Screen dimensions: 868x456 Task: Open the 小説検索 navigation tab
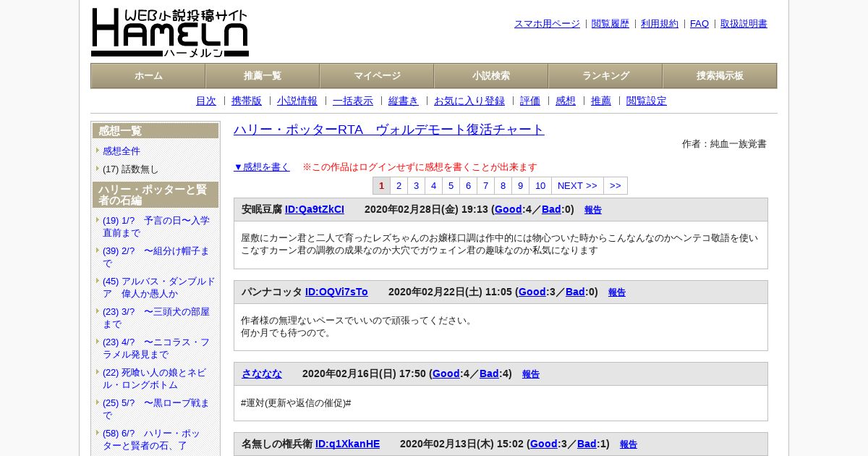click(491, 76)
